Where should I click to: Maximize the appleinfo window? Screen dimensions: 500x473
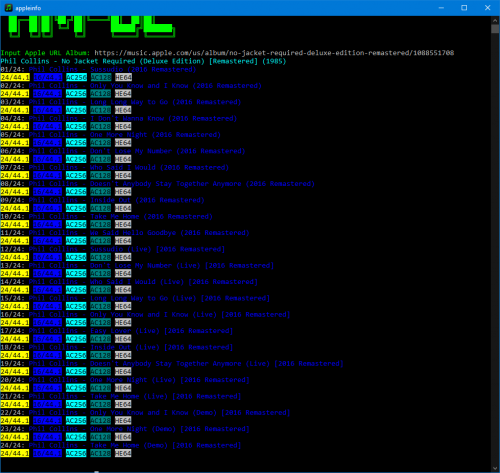click(x=464, y=8)
